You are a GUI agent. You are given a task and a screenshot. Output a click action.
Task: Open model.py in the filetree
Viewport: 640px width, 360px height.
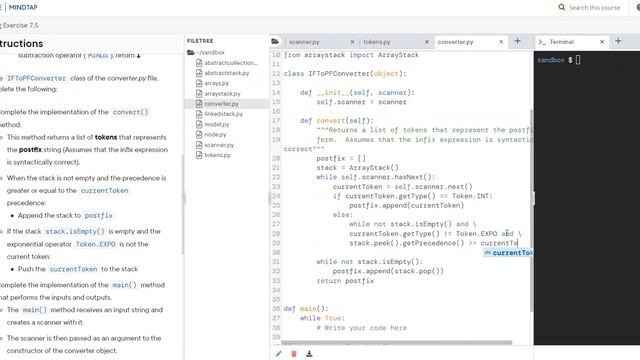(216, 124)
